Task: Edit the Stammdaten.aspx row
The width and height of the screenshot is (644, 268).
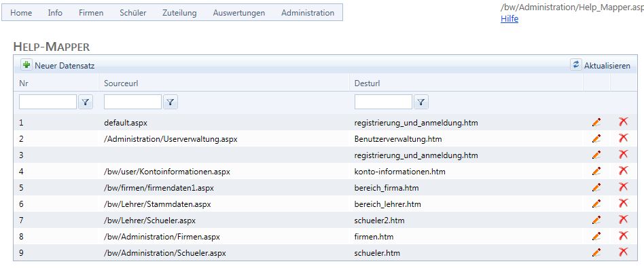Action: [x=596, y=204]
